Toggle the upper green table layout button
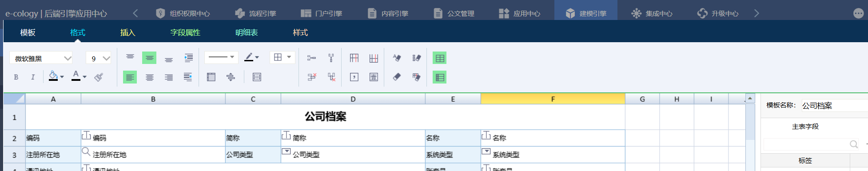Image resolution: width=868 pixels, height=171 pixels. click(x=439, y=58)
